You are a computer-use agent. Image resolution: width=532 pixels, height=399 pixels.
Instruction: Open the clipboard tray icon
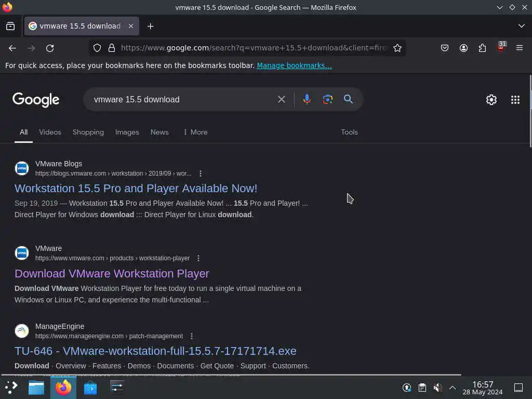(x=422, y=388)
